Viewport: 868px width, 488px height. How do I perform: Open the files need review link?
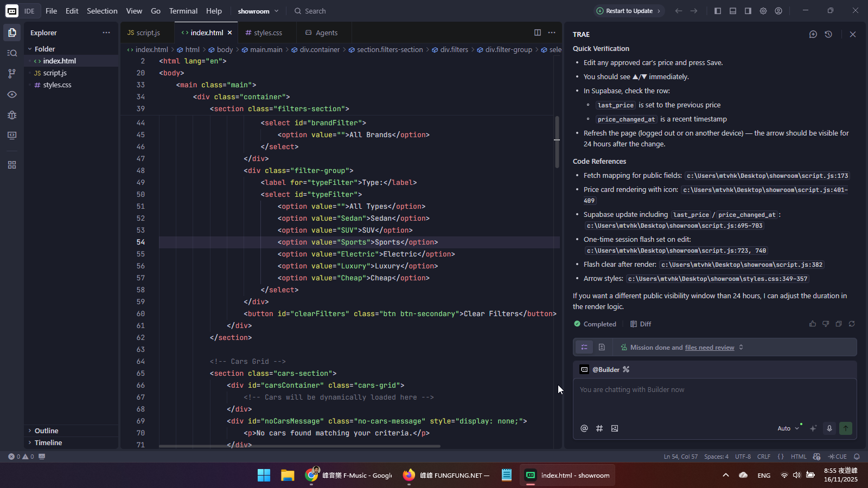[x=709, y=348]
